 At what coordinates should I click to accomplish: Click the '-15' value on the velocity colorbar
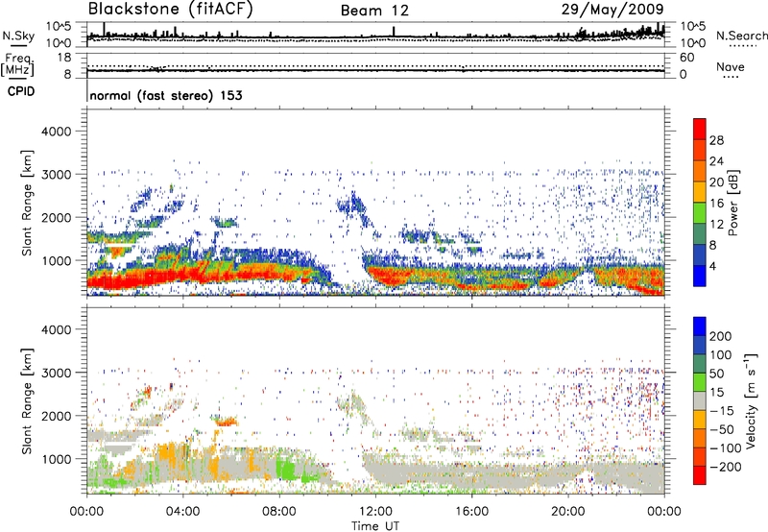722,411
